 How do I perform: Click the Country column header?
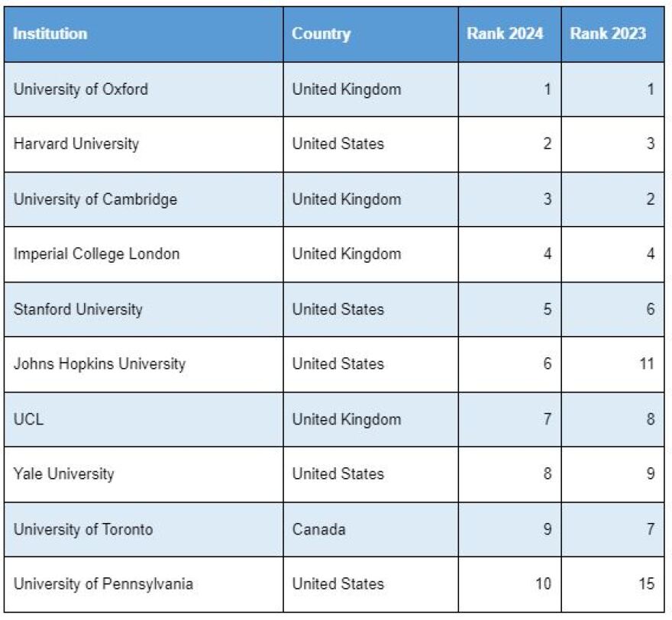click(x=321, y=34)
